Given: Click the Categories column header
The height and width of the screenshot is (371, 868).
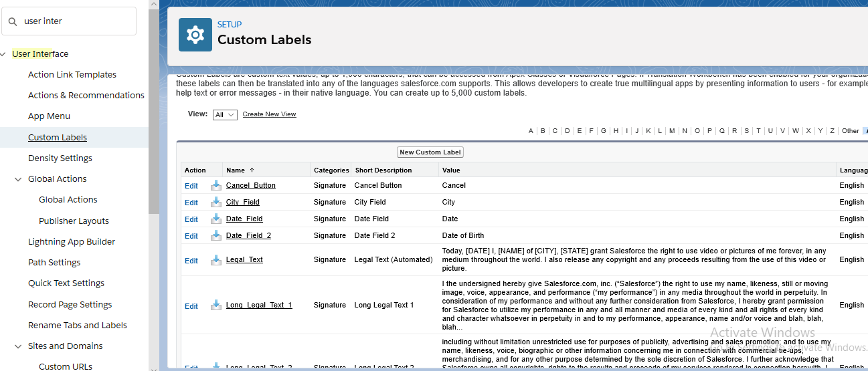Looking at the screenshot, I should (x=331, y=170).
